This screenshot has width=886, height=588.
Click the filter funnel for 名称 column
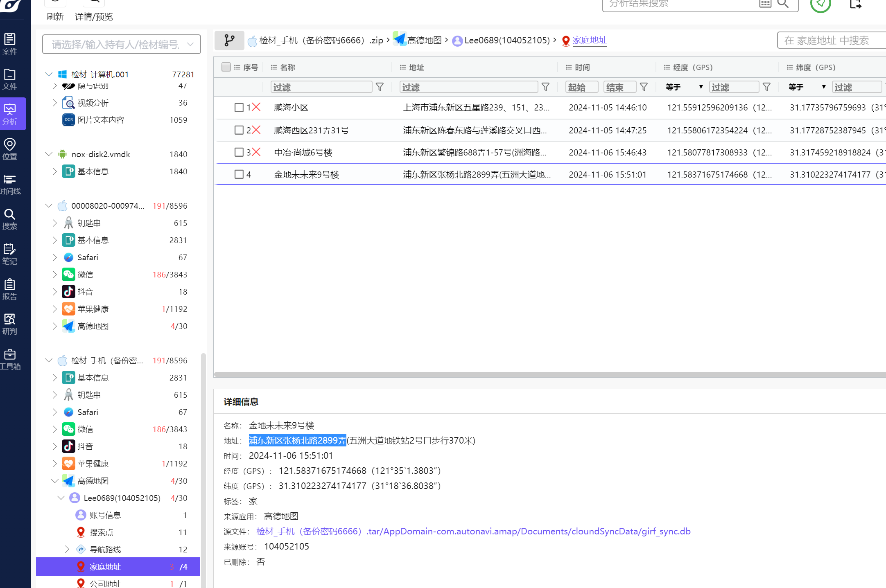point(380,87)
